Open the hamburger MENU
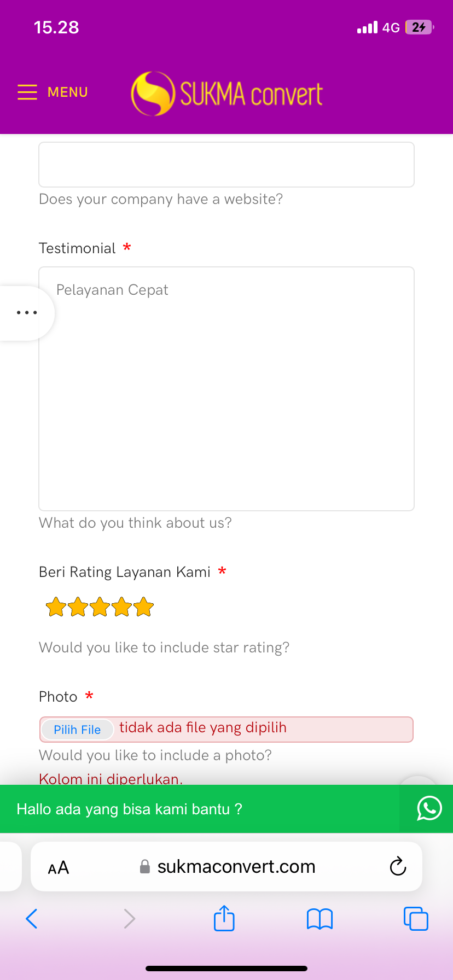 tap(53, 92)
